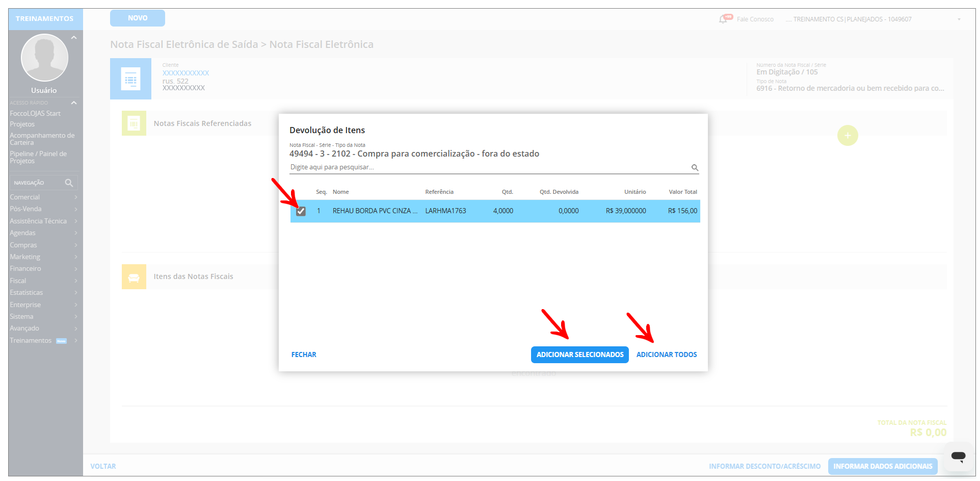Collapse the user profile chevron
980x481 pixels.
(x=74, y=37)
